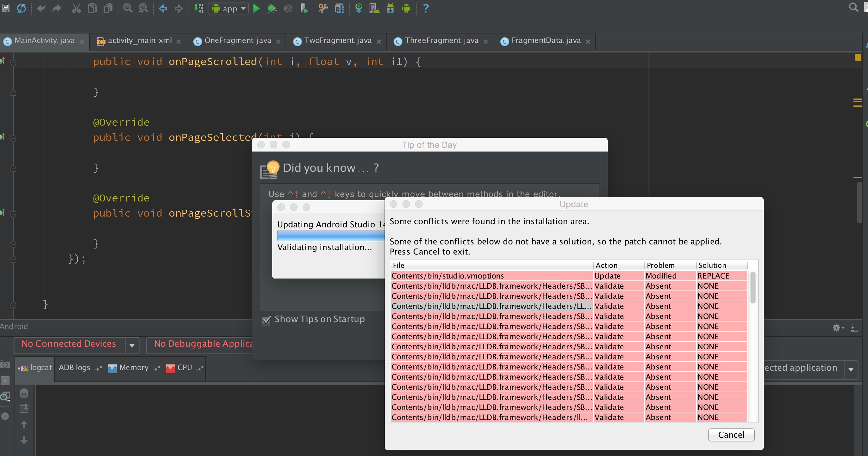
Task: Click the Paste clipboard icon
Action: pos(108,8)
